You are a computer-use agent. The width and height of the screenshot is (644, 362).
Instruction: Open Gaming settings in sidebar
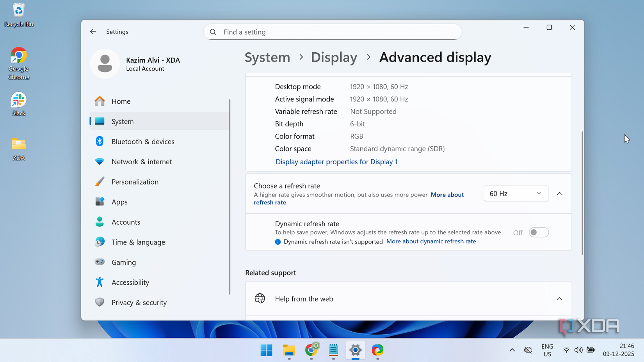[123, 262]
